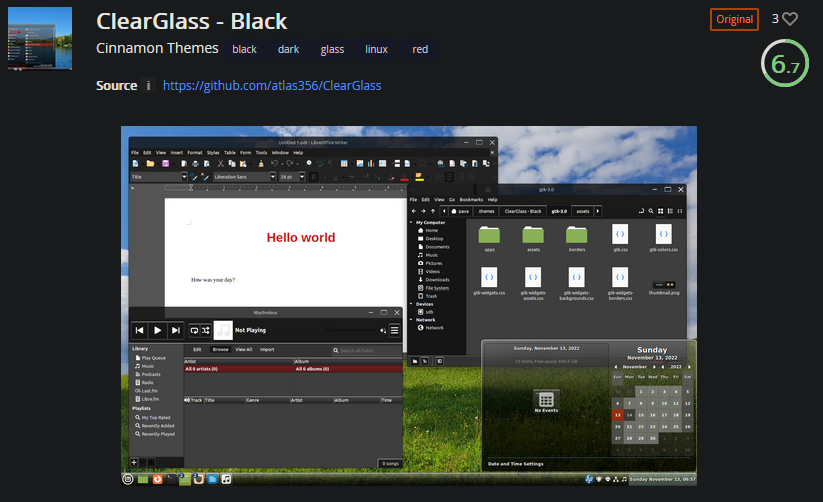Image resolution: width=823 pixels, height=502 pixels.
Task: Open the 28 pt font size dropdown
Action: click(x=302, y=177)
